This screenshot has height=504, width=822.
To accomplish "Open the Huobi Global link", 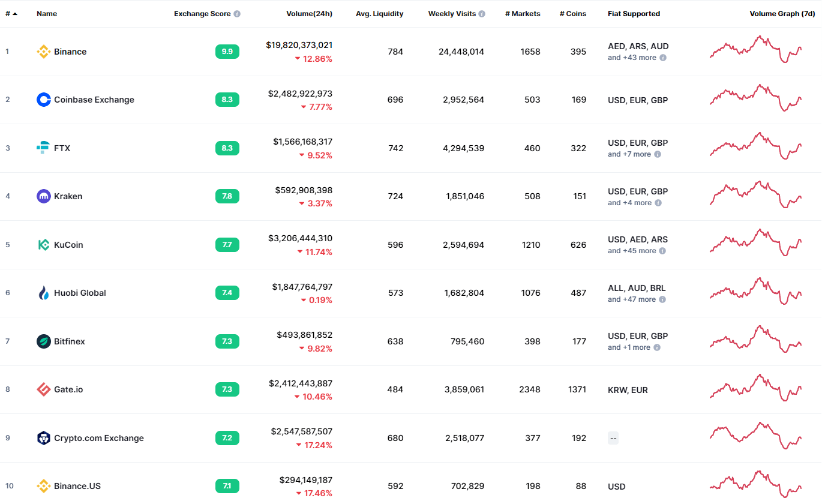I will point(80,293).
